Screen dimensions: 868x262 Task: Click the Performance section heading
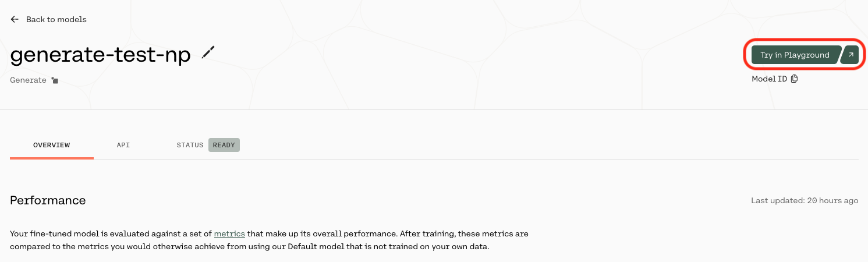click(48, 200)
